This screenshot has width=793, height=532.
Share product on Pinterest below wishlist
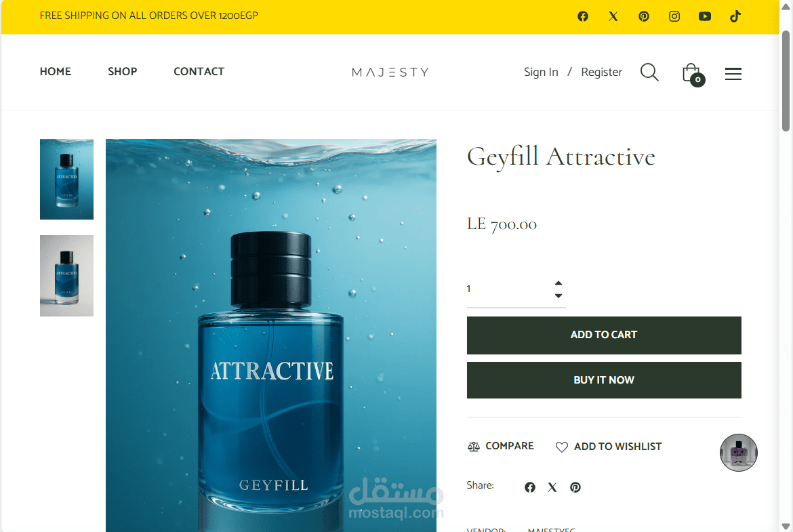(575, 487)
